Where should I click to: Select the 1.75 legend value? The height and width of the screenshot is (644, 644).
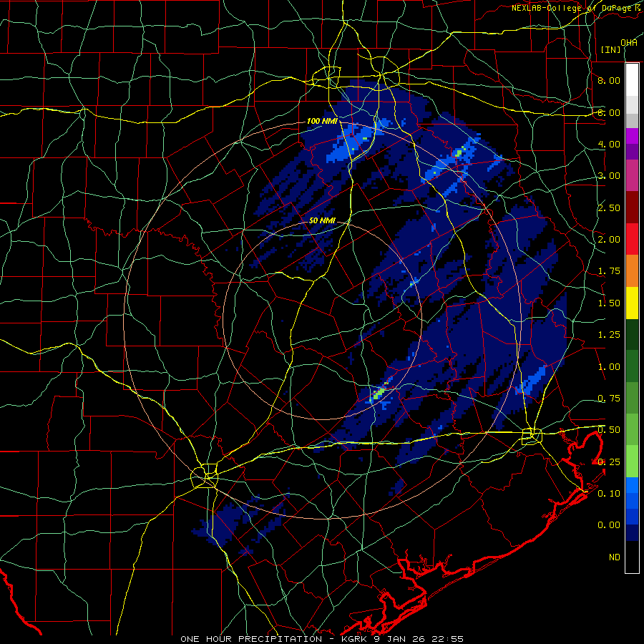pyautogui.click(x=609, y=271)
